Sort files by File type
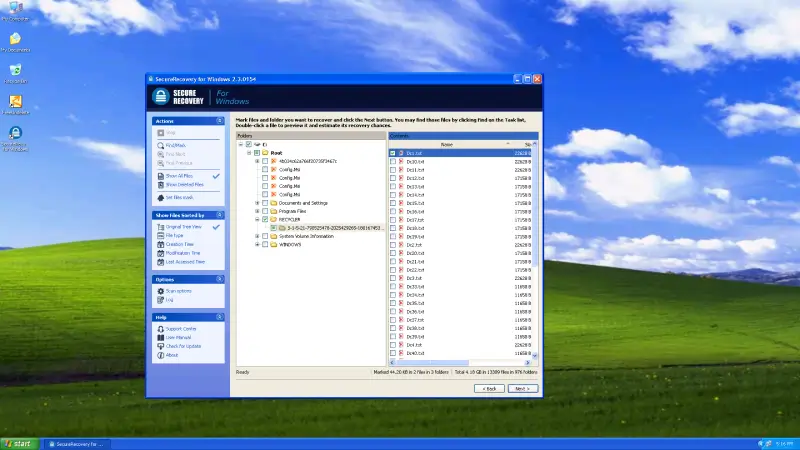 [x=174, y=236]
